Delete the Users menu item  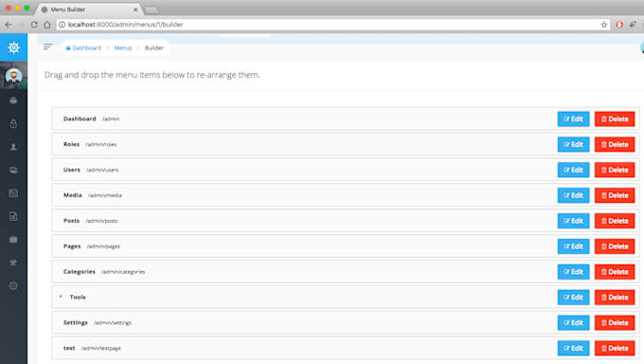[x=615, y=170]
